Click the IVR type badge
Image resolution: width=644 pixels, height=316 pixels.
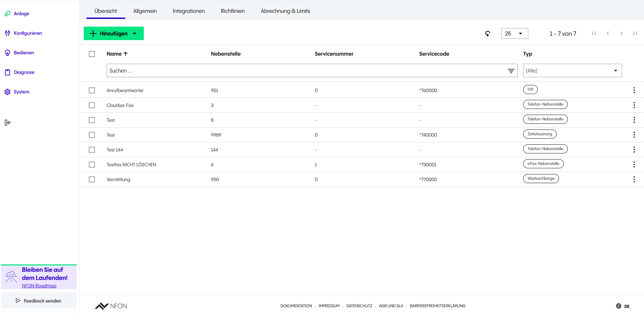(530, 89)
